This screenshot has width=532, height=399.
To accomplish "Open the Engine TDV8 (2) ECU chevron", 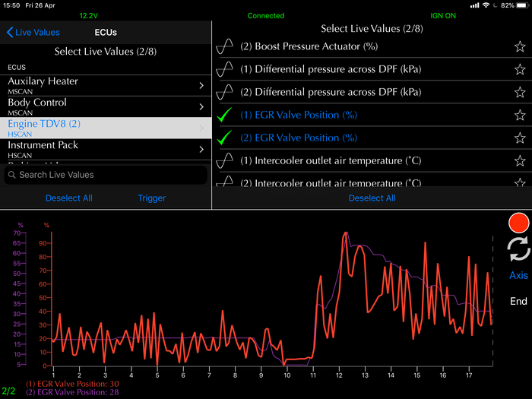I will (x=201, y=128).
